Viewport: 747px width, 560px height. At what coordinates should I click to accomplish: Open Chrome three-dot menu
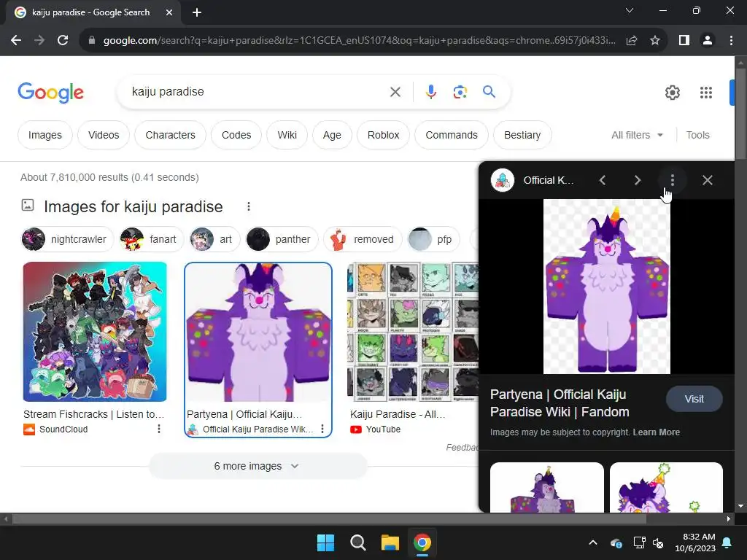(731, 41)
